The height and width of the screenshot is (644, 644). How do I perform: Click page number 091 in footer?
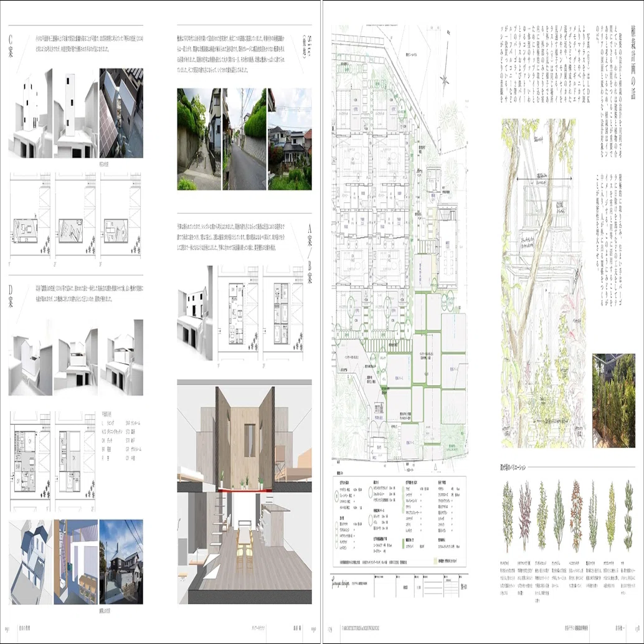coord(7,628)
